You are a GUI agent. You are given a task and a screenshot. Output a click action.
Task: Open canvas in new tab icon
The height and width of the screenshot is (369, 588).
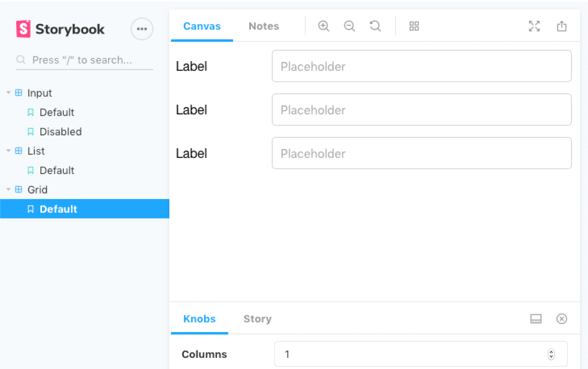click(562, 26)
